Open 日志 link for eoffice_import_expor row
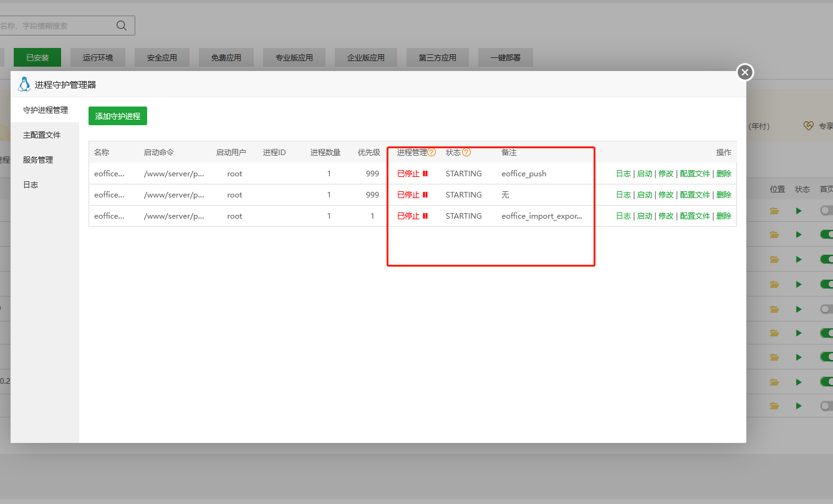This screenshot has width=833, height=504. (624, 216)
